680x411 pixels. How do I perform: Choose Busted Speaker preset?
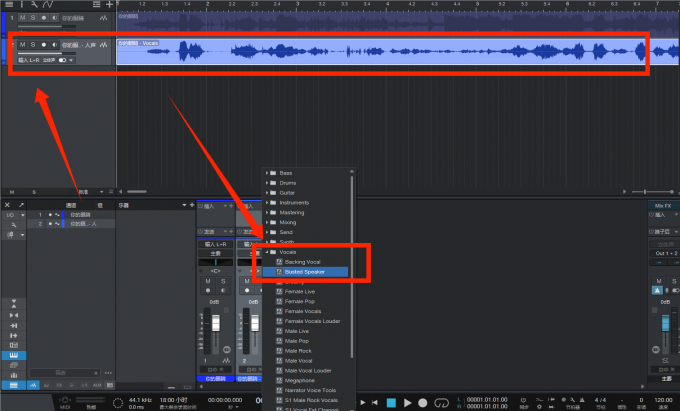tap(305, 272)
